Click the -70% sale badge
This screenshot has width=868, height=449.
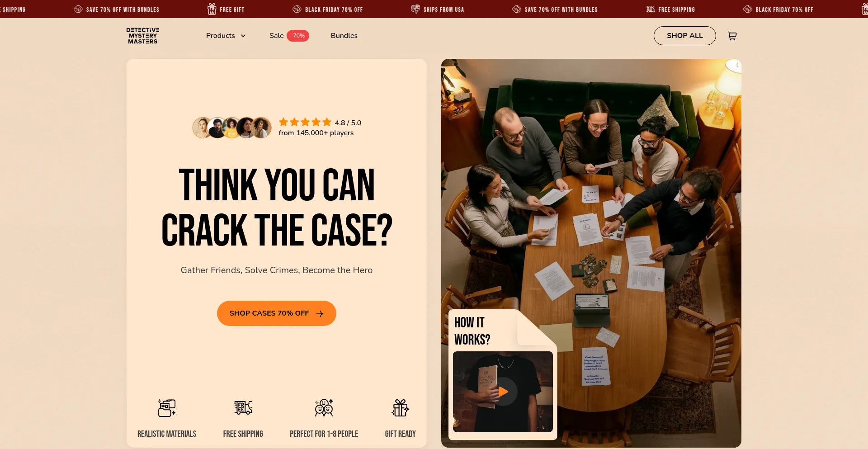(298, 36)
